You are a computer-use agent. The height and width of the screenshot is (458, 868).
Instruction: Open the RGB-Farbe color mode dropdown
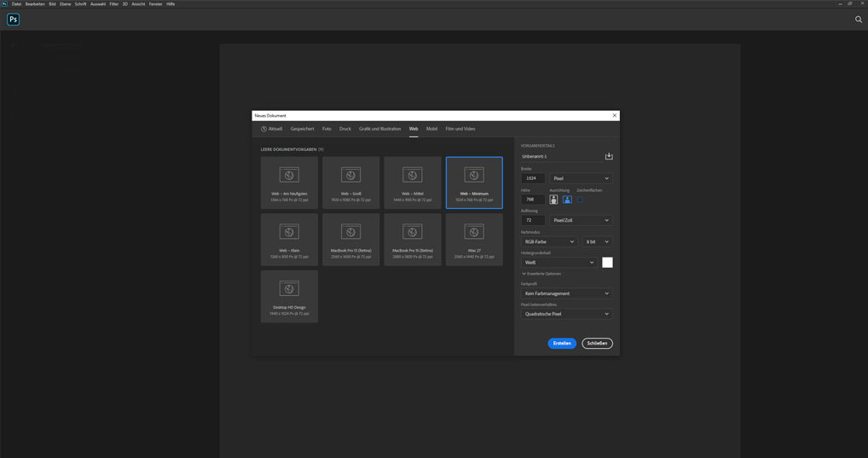pyautogui.click(x=549, y=242)
